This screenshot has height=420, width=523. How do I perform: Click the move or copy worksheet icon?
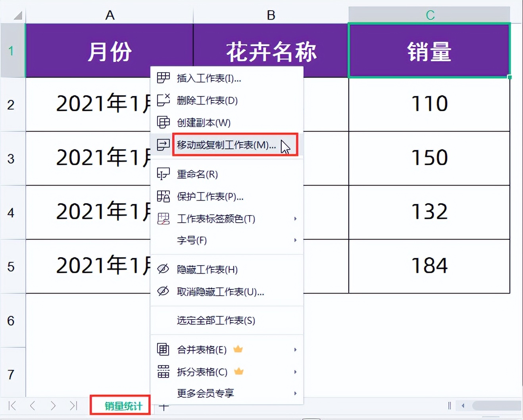[163, 145]
